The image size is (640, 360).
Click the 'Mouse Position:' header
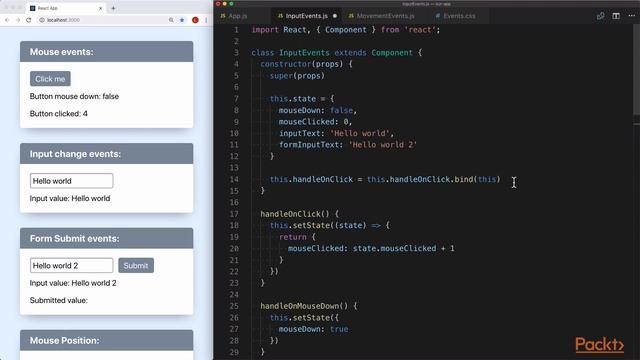pyautogui.click(x=107, y=340)
